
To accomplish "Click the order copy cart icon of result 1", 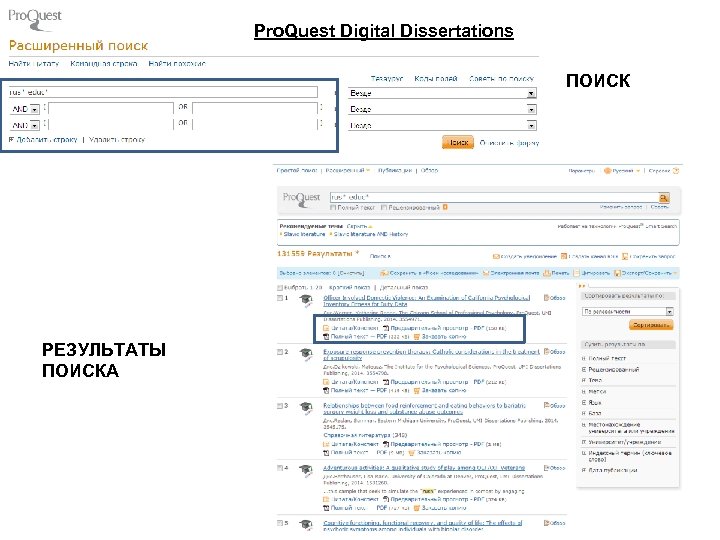I will [x=417, y=337].
